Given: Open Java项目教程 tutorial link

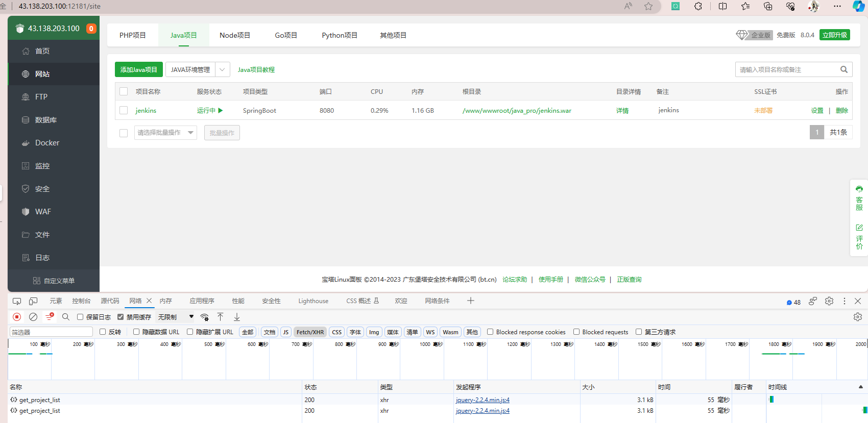Looking at the screenshot, I should coord(256,69).
